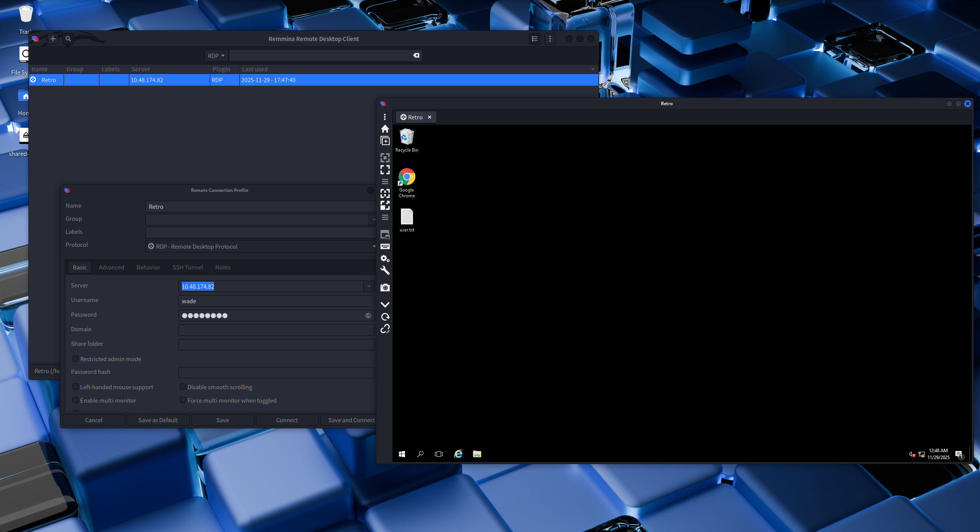Open session preferences gears icon

385,258
